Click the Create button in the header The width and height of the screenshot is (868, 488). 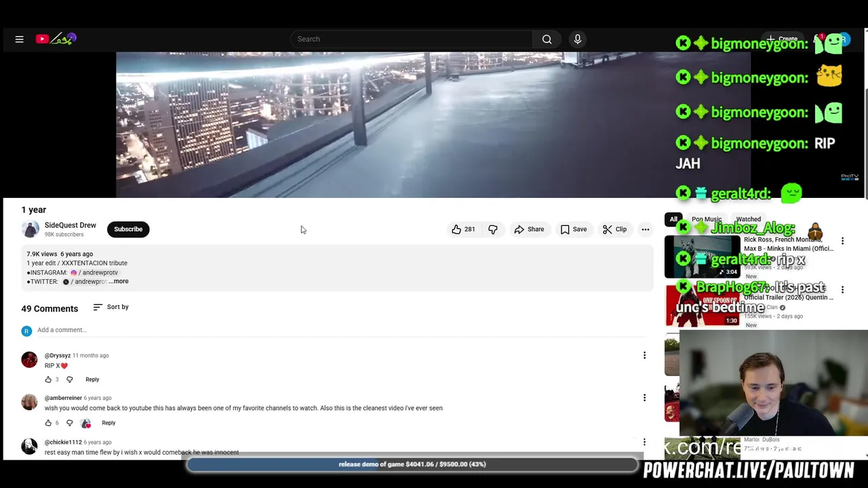coord(782,39)
